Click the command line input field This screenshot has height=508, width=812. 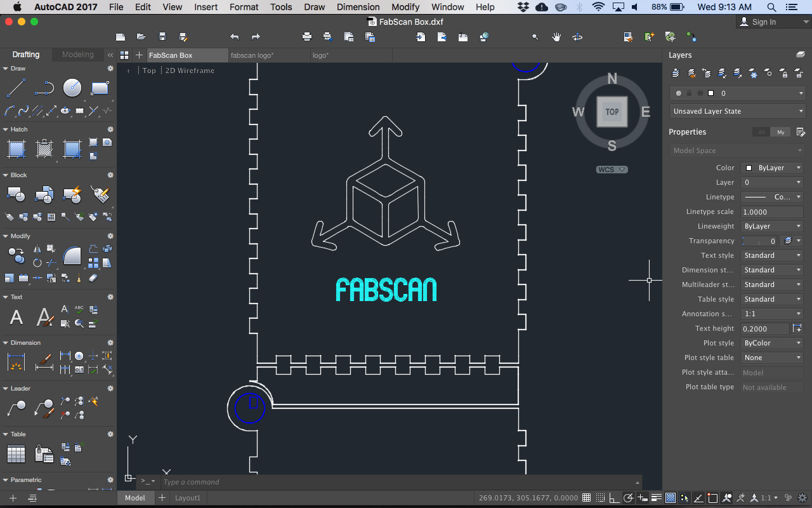click(400, 482)
